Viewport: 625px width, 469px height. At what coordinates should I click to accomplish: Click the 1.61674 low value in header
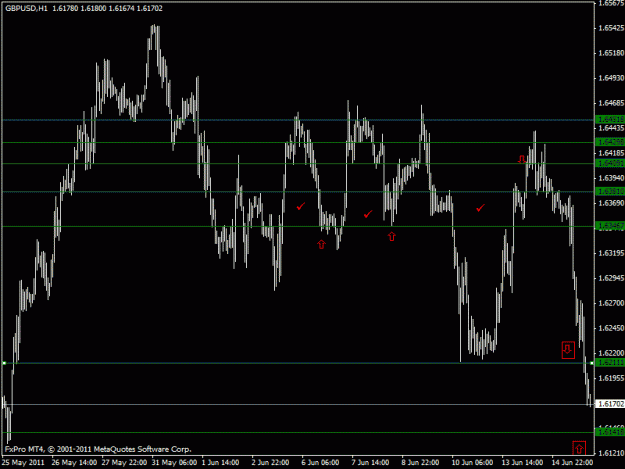(x=122, y=8)
